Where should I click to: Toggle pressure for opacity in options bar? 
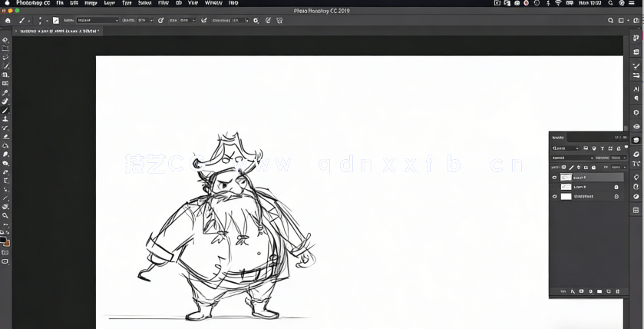tap(161, 20)
